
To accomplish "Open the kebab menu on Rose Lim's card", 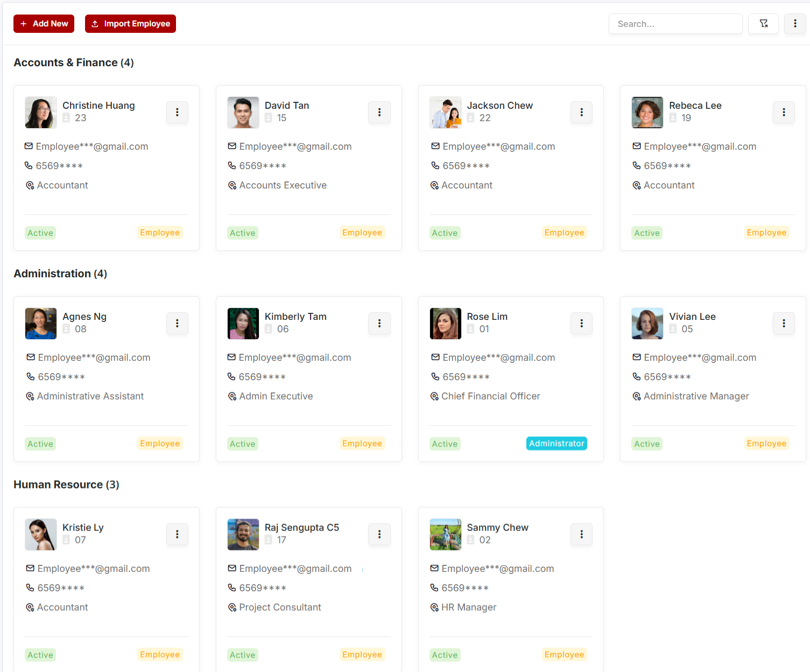I will click(581, 323).
